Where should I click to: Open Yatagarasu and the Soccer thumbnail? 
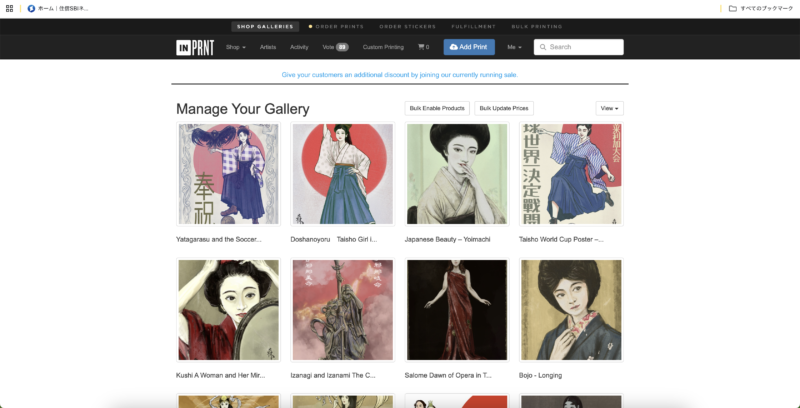tap(229, 174)
